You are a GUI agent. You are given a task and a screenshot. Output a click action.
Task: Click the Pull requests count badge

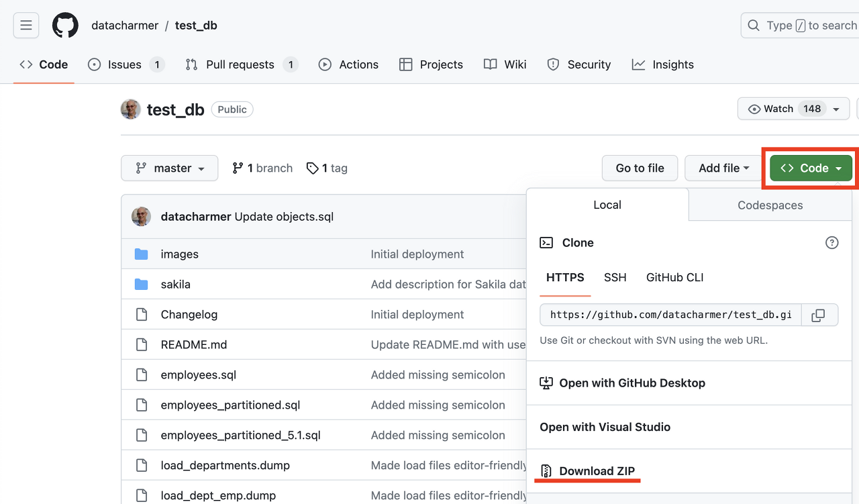(290, 64)
